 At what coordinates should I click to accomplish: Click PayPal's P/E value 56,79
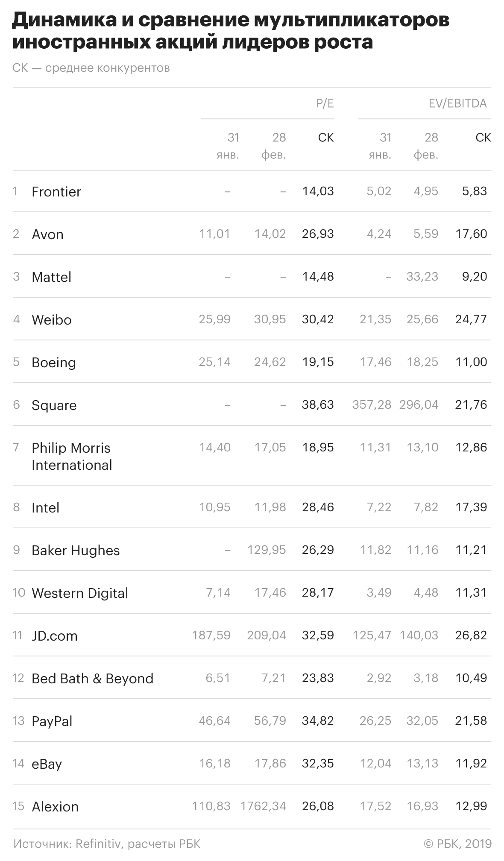pyautogui.click(x=270, y=721)
